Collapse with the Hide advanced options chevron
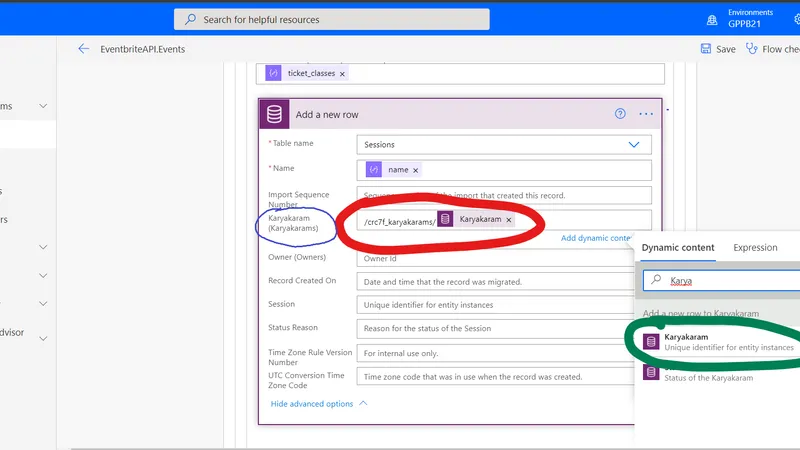The width and height of the screenshot is (800, 450). click(363, 403)
